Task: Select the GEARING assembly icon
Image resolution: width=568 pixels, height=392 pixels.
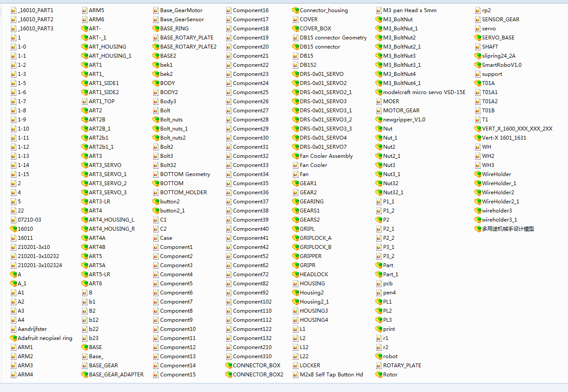Action: tap(296, 202)
